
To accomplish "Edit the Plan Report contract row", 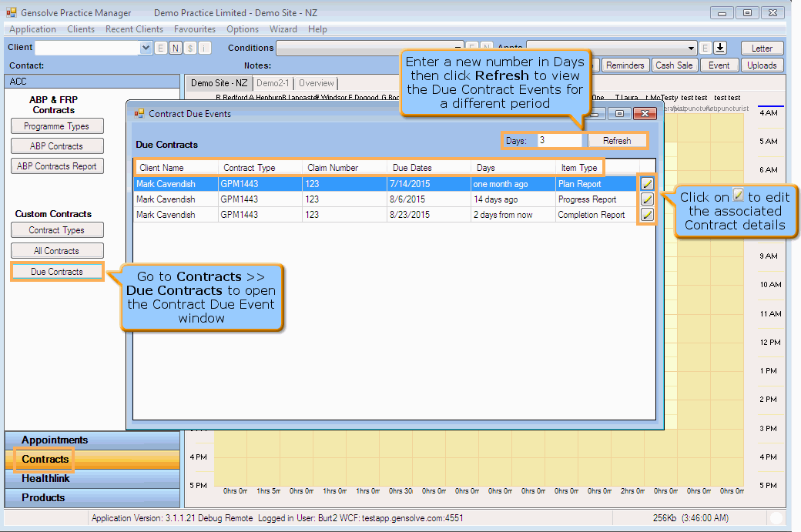I will (x=647, y=184).
